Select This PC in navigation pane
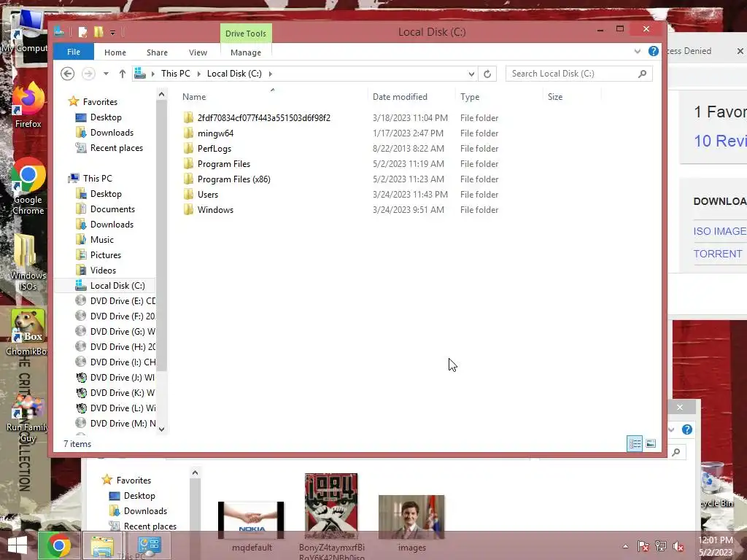Screen dimensions: 747x560 pyautogui.click(x=97, y=178)
